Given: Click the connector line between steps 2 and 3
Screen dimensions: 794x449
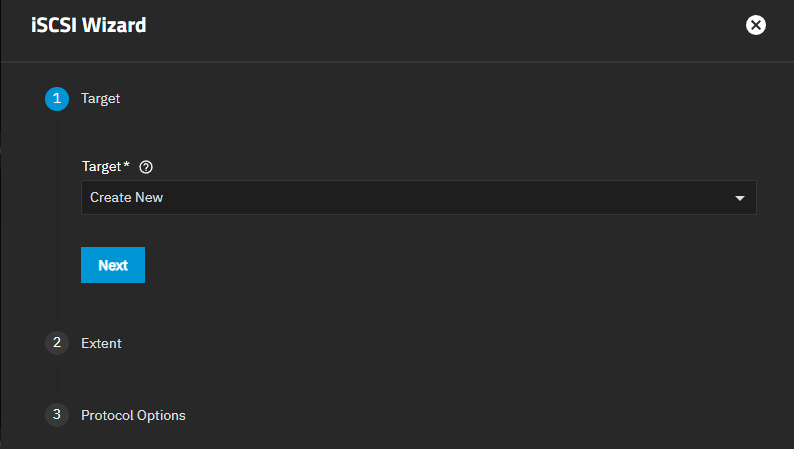Looking at the screenshot, I should [x=57, y=379].
